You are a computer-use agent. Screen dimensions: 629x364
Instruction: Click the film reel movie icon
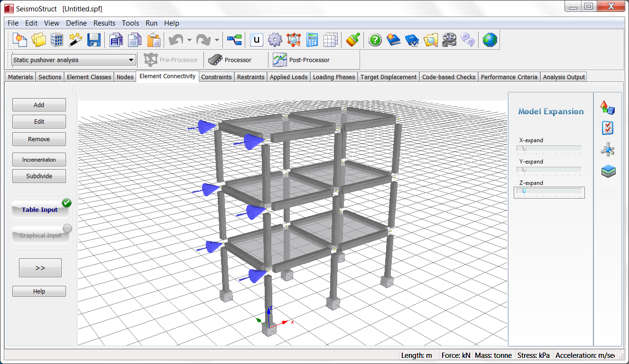point(449,40)
